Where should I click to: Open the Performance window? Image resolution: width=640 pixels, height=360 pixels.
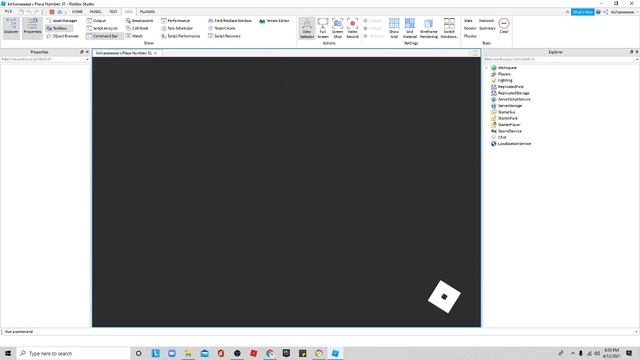tap(176, 20)
